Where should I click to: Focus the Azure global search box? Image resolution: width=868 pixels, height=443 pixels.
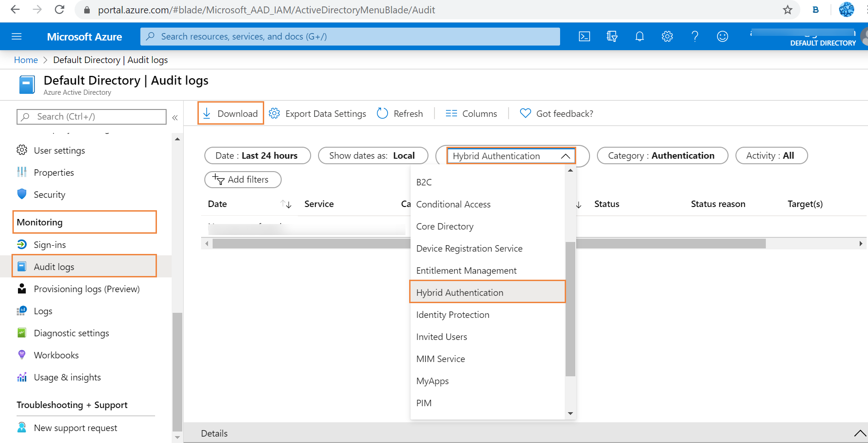pyautogui.click(x=350, y=36)
